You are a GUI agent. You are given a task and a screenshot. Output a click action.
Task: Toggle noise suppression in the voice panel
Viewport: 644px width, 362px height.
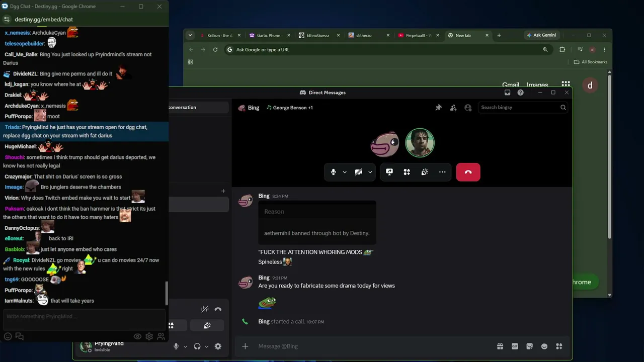pyautogui.click(x=205, y=309)
